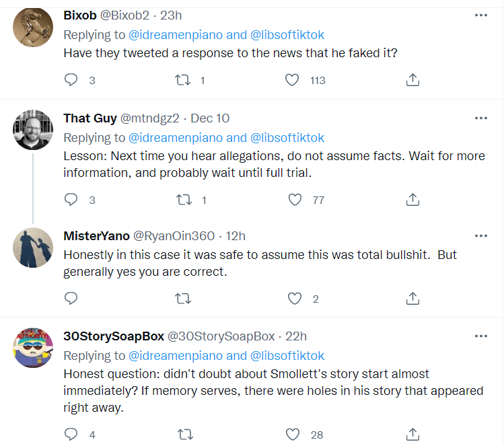Share Bixob's tweet
Image resolution: width=504 pixels, height=444 pixels.
point(413,80)
